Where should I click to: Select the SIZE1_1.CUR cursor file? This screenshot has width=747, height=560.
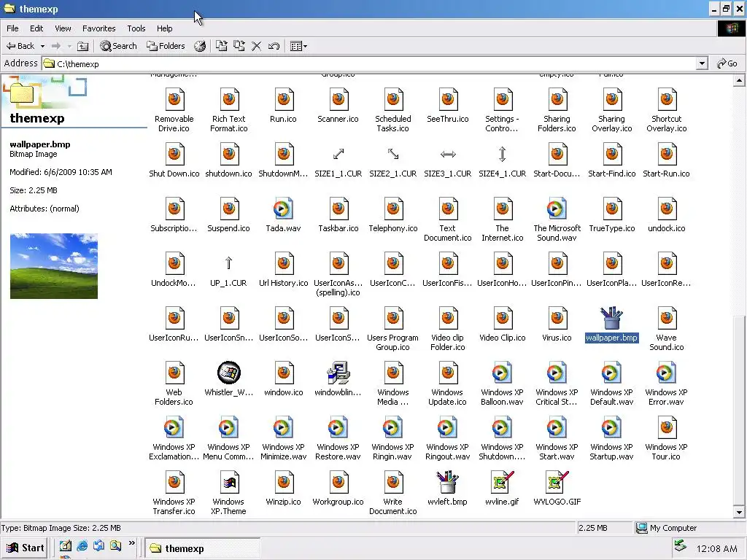(x=338, y=160)
